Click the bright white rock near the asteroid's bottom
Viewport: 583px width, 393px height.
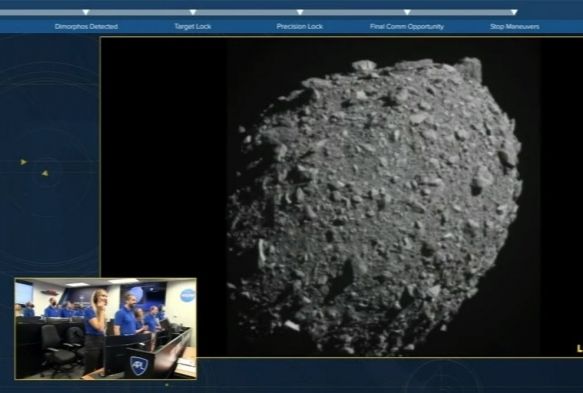click(x=292, y=325)
